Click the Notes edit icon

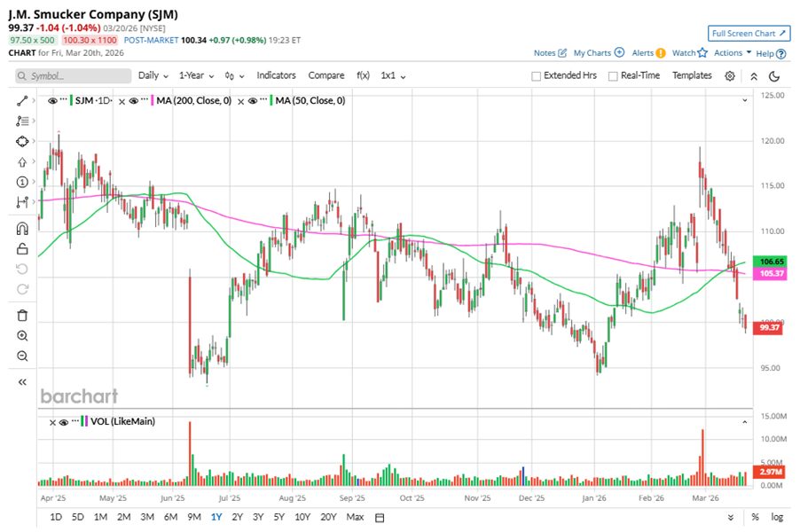tap(562, 52)
